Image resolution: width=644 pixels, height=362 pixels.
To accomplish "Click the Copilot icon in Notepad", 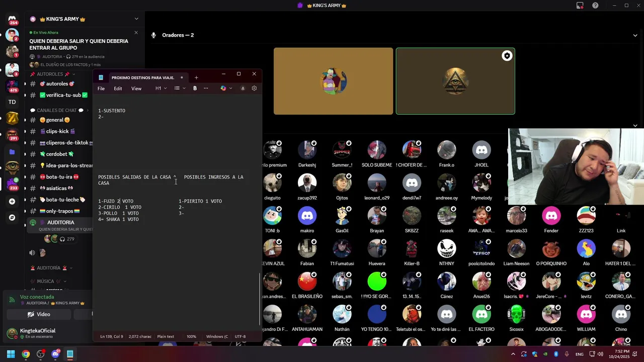I will (x=223, y=88).
